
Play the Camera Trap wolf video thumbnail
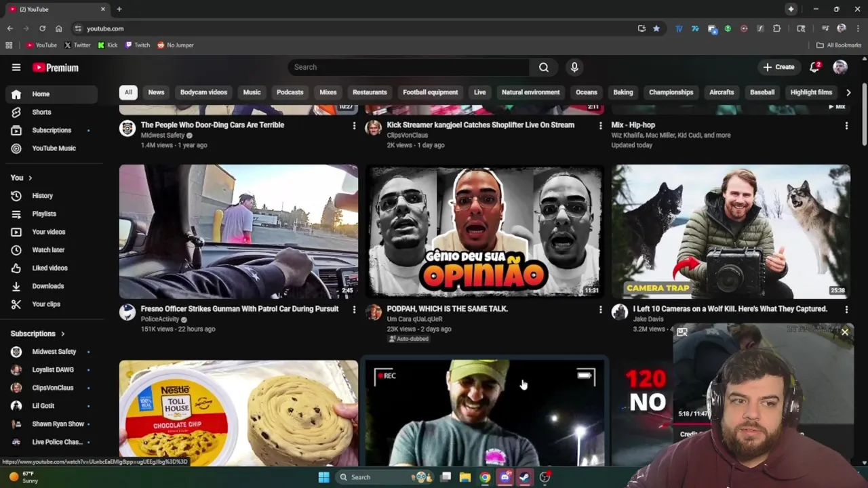click(x=731, y=231)
